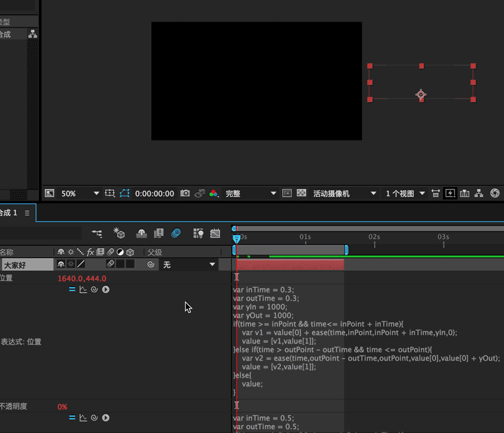The image size is (504, 433).
Task: Toggle pixel aspect ratio correction icon
Action: point(436,193)
